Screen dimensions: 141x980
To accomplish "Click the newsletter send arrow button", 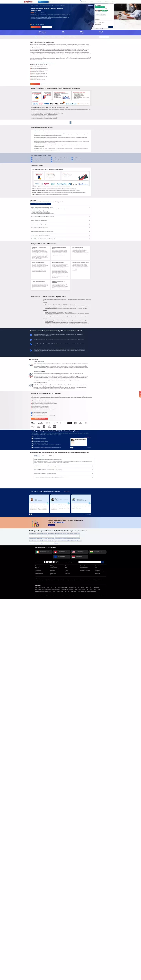I will pos(102,562).
